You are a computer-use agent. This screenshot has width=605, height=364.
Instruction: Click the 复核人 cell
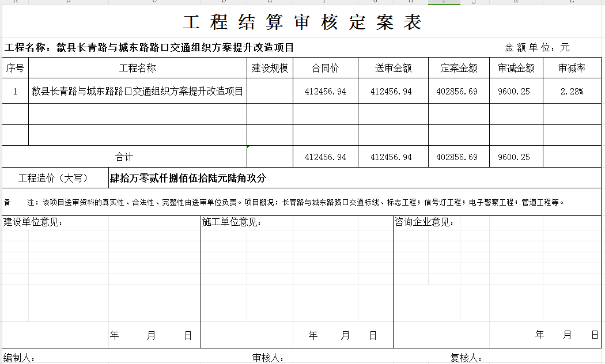click(x=466, y=358)
